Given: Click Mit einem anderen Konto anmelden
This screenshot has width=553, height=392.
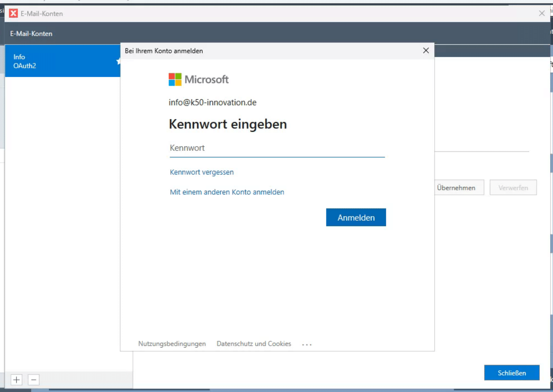Looking at the screenshot, I should coord(227,192).
